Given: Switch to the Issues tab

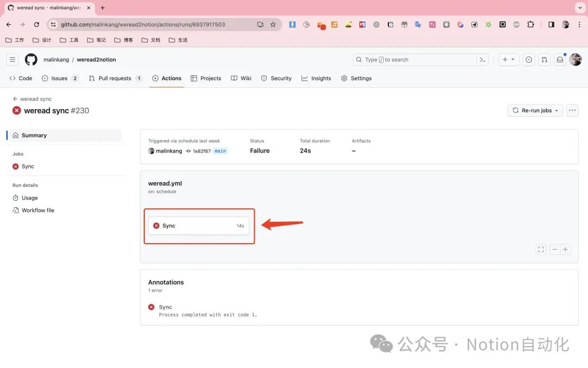Looking at the screenshot, I should 60,78.
